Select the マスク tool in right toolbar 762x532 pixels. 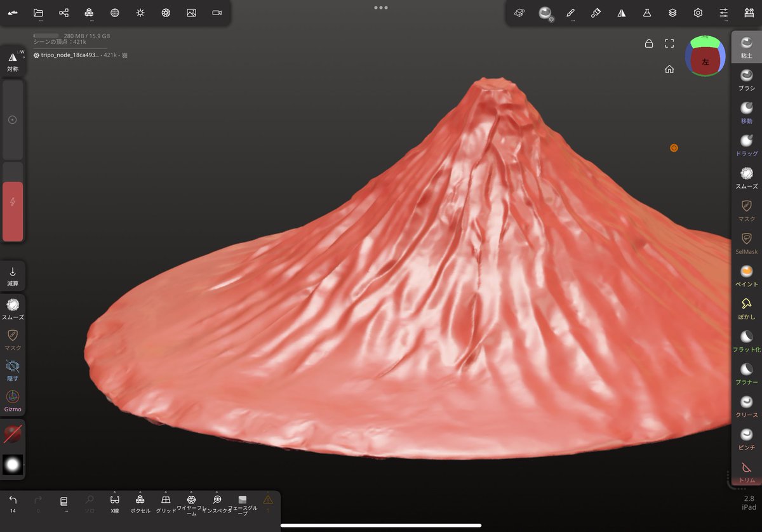pos(746,210)
